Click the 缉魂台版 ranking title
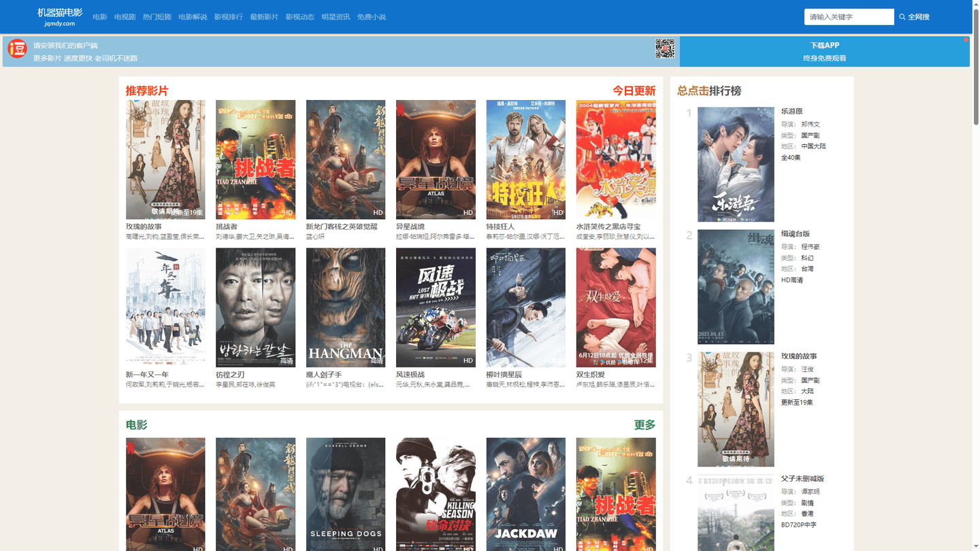Image resolution: width=980 pixels, height=551 pixels. point(796,234)
